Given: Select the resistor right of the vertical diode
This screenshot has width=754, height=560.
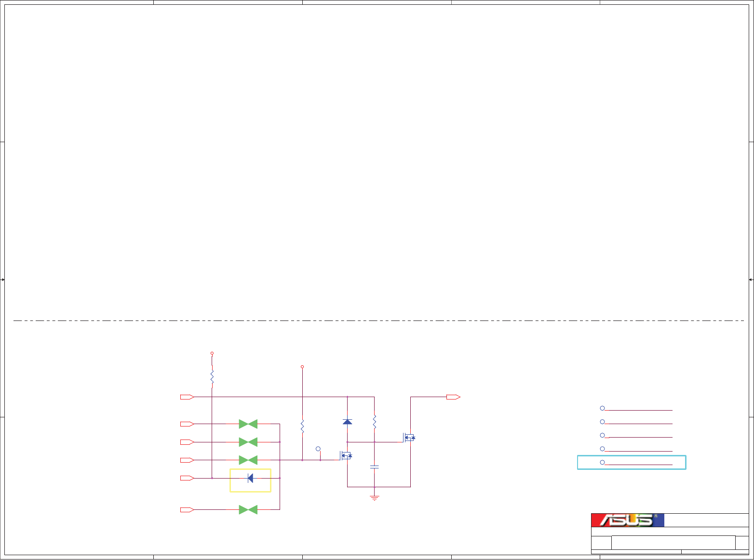Looking at the screenshot, I should click(375, 422).
